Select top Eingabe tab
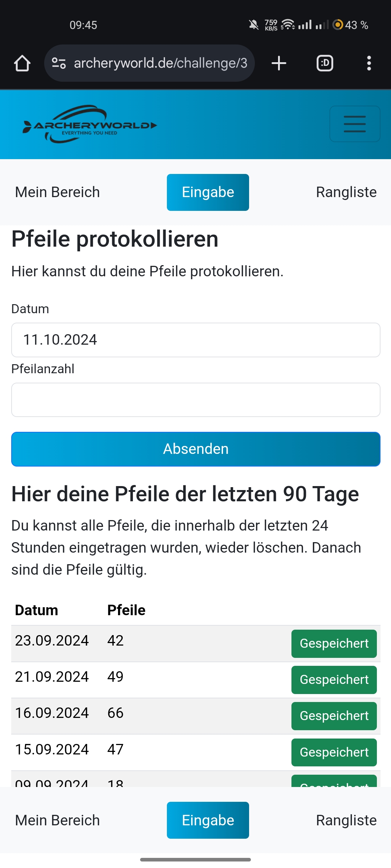Viewport: 391px width, 868px height. (208, 192)
